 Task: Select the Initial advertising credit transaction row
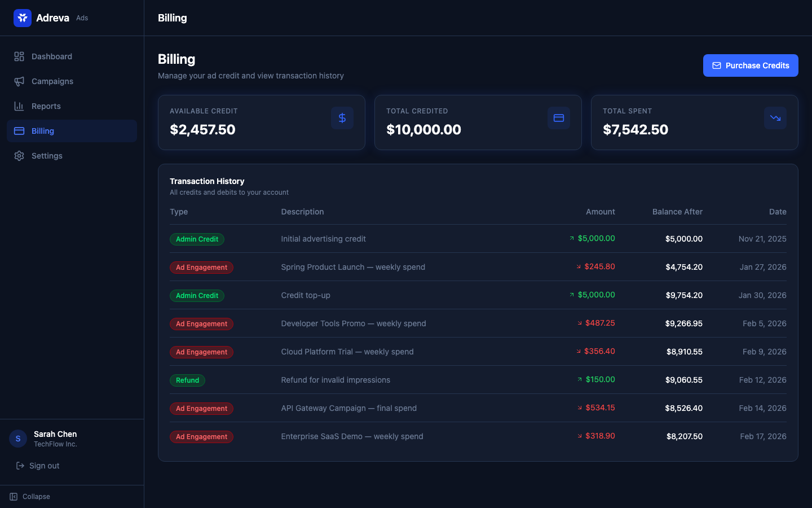tap(323, 239)
